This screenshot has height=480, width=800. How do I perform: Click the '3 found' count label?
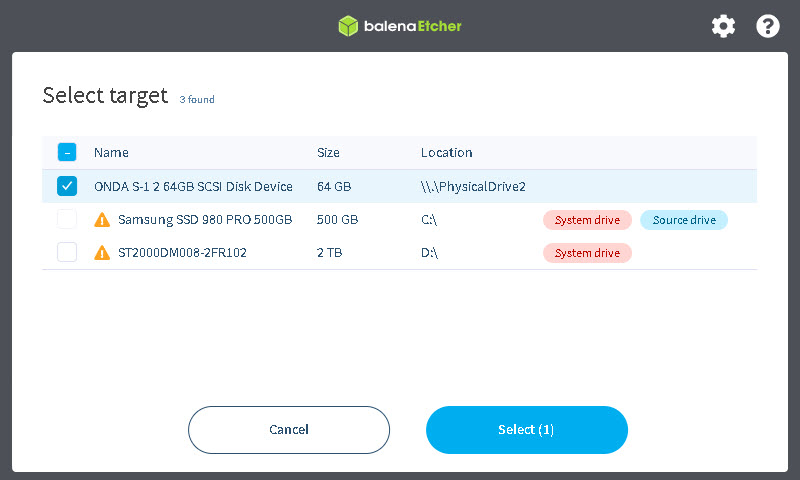click(197, 99)
